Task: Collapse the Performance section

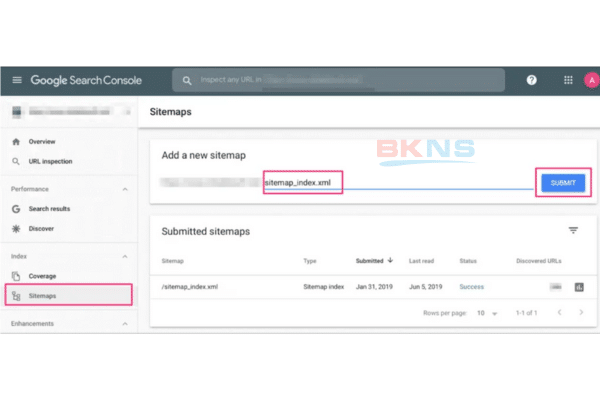Action: [125, 189]
